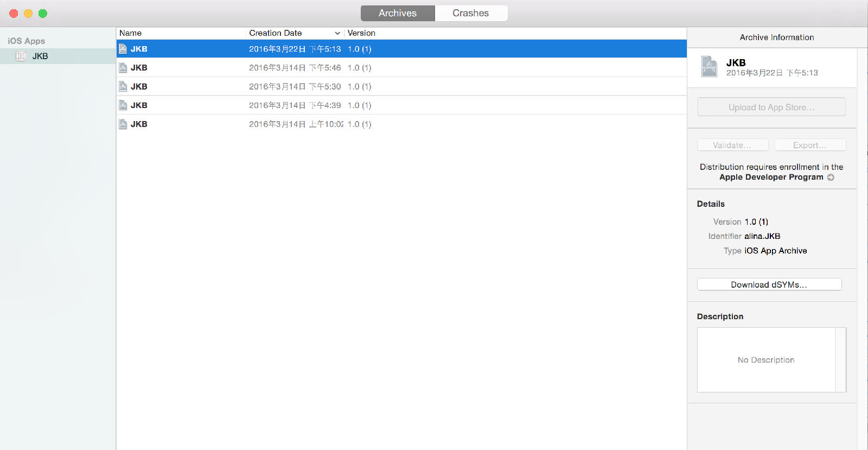Viewport: 868px width, 450px height.
Task: Click the archive icon of the 10:02 JKB row
Action: click(x=123, y=124)
